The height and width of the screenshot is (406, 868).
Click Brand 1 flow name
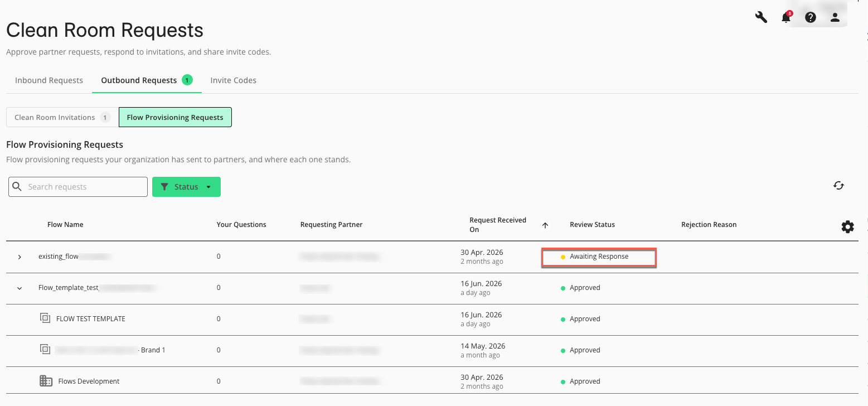pos(153,350)
